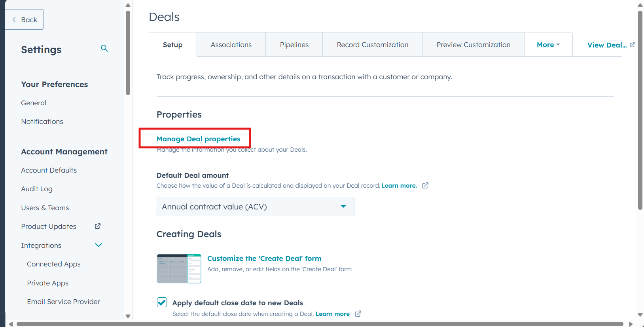Click the horizontal scrollbar at bottom
Viewport: 644px width, 327px height.
[320, 324]
